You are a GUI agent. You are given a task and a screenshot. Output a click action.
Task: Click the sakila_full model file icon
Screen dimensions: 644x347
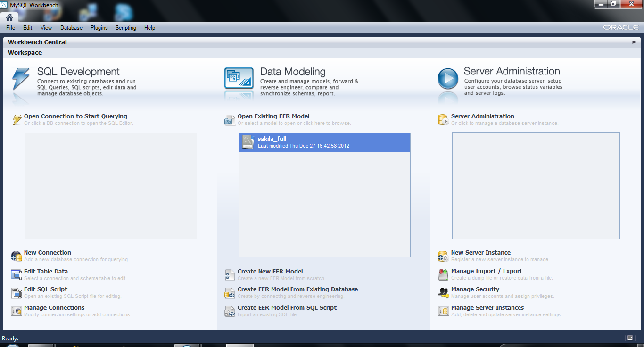248,142
